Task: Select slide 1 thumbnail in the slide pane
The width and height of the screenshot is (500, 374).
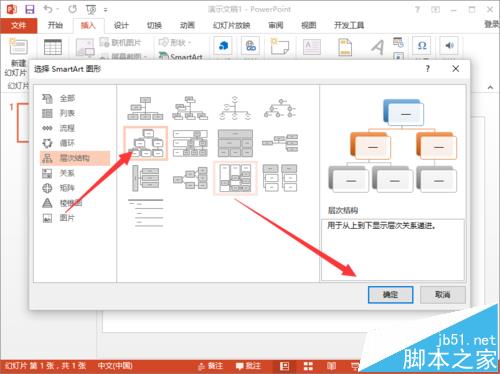Action: (23, 123)
